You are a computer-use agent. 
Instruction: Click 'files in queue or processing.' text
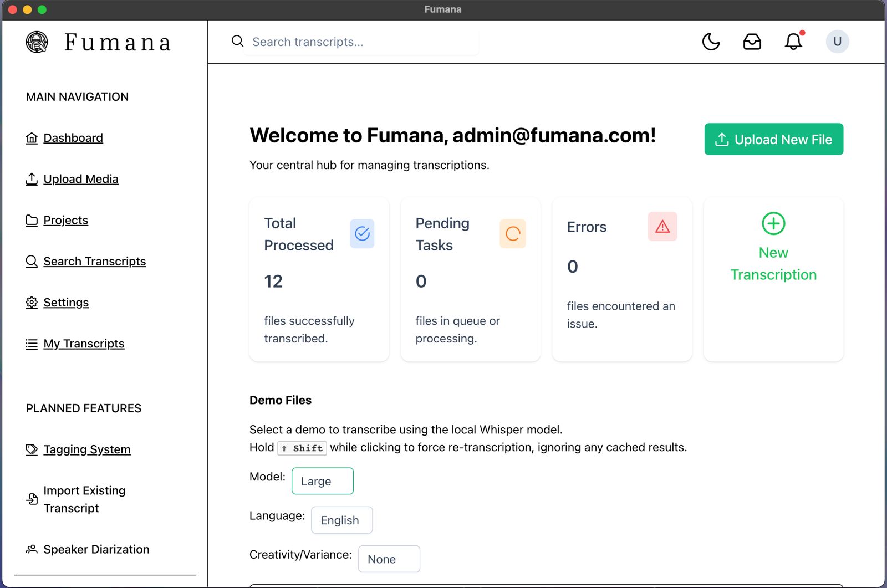458,330
